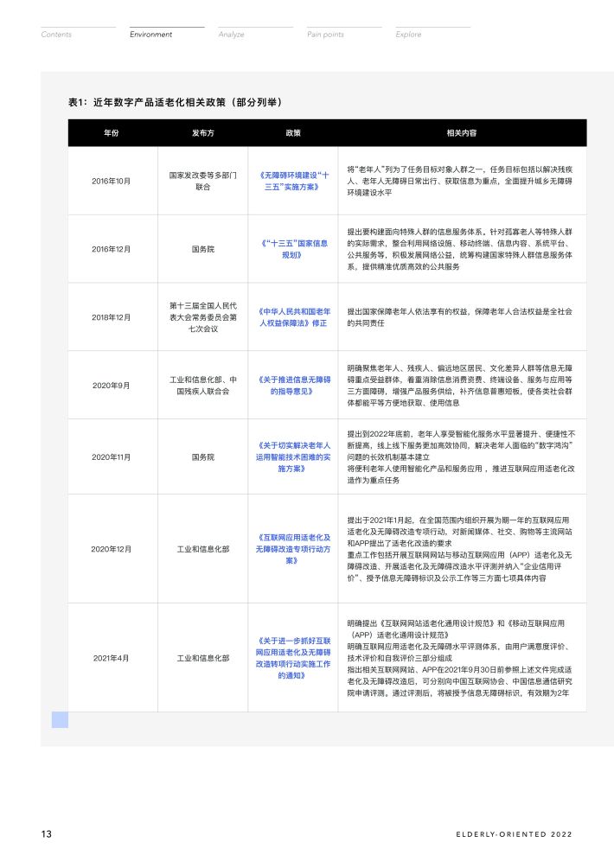This screenshot has height=868, width=614.
Task: Click 国务院 in the 2020年11月 row
Action: tap(202, 456)
